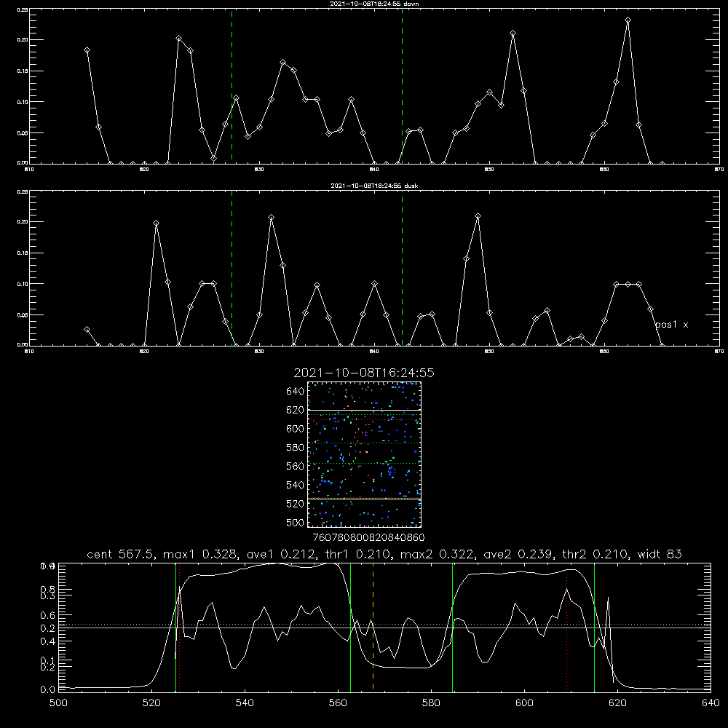This screenshot has height=728, width=728.
Task: Click the dawn plot diamond peak near 852
Action: point(513,33)
